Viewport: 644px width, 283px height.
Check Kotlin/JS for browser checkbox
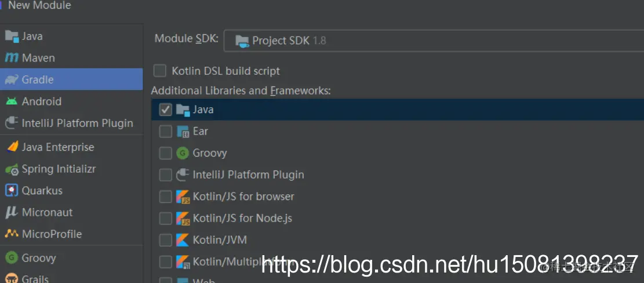point(166,197)
